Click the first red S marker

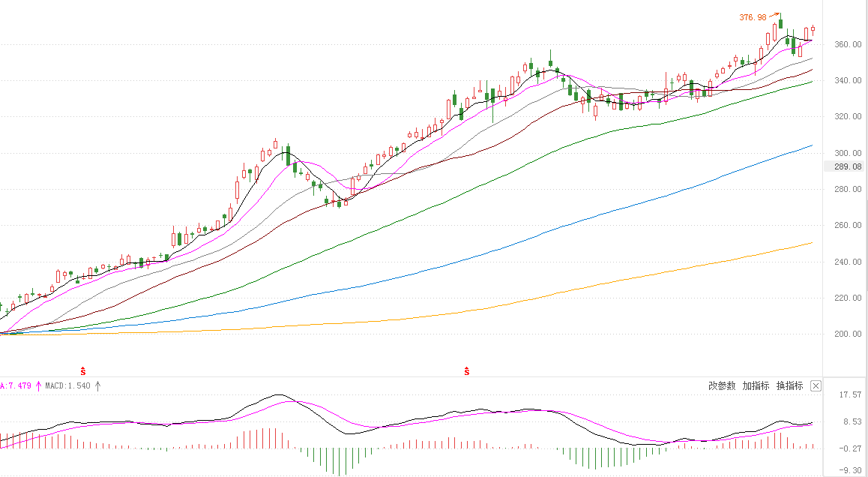83,371
